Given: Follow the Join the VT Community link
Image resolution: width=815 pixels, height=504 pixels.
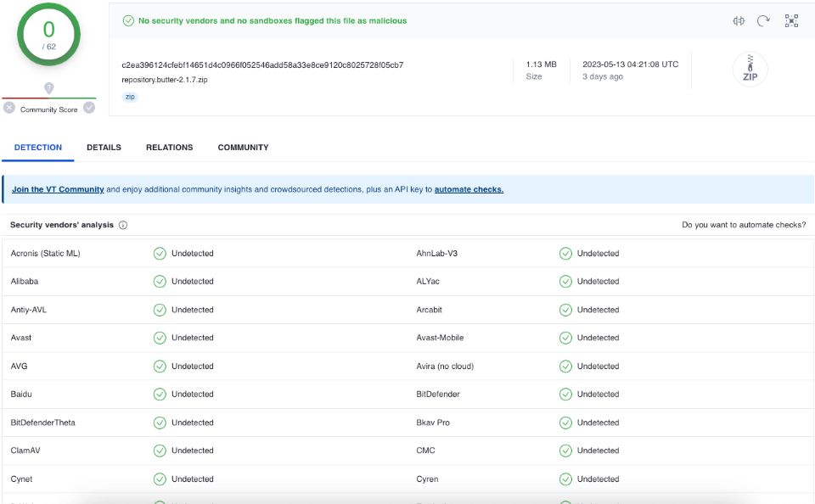Looking at the screenshot, I should click(58, 190).
